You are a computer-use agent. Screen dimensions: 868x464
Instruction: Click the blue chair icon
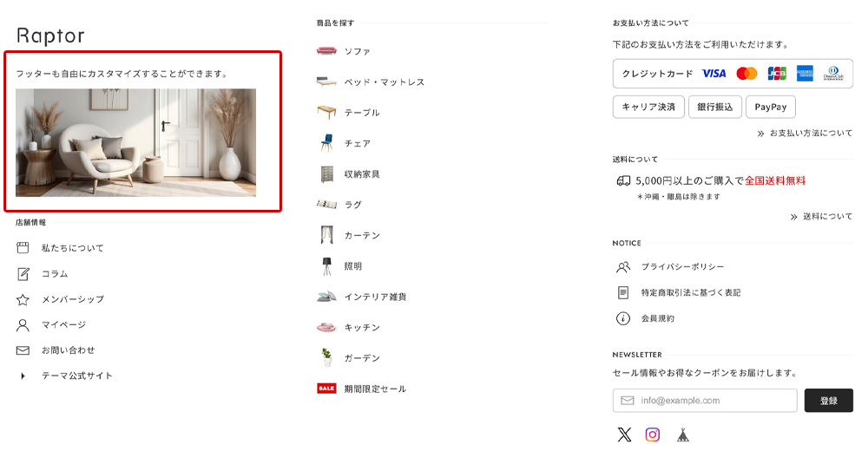point(326,143)
